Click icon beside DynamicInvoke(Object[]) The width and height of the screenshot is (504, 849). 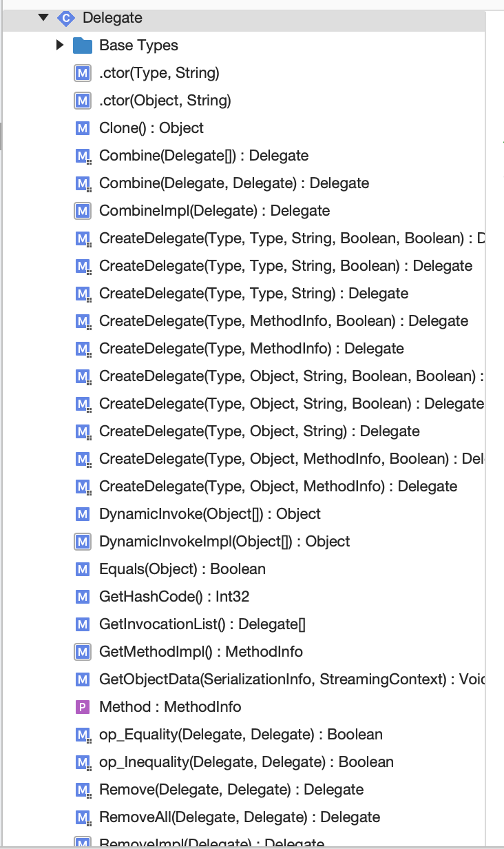pos(83,514)
